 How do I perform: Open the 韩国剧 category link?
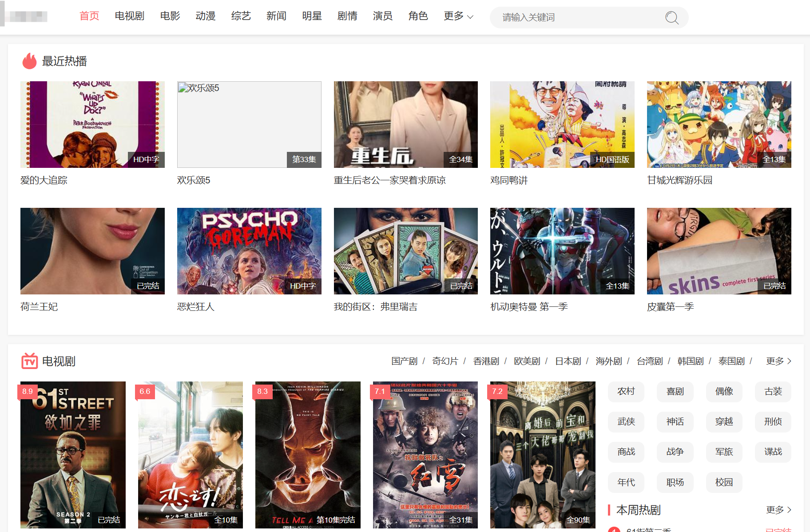(x=690, y=361)
